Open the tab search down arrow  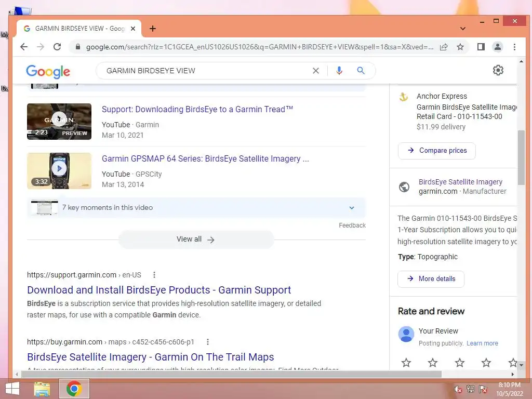[x=462, y=29]
